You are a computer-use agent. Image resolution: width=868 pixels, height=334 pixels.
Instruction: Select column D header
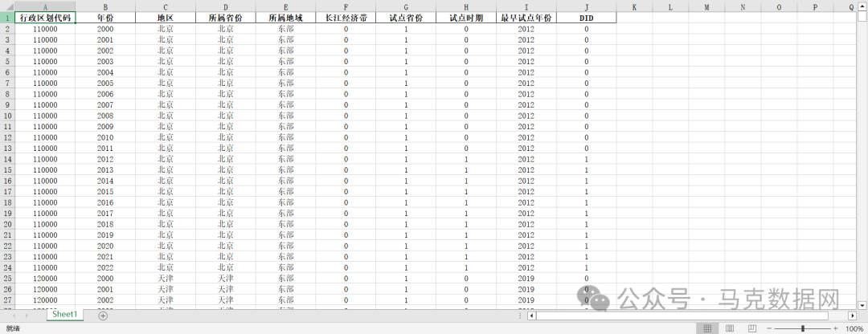coord(226,6)
